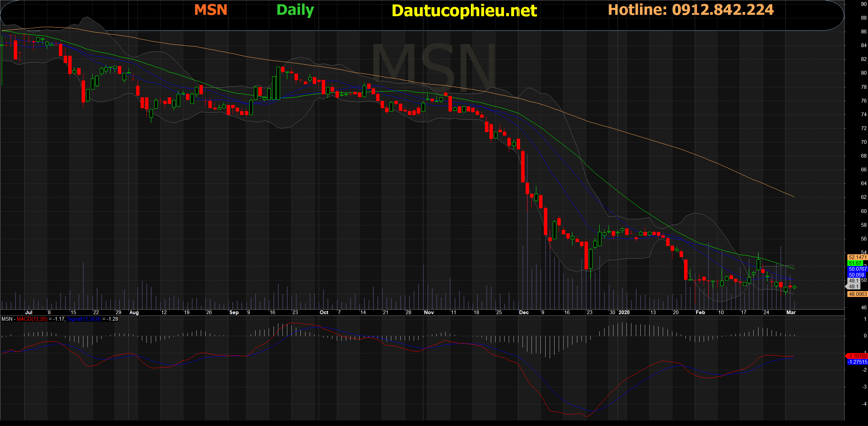This screenshot has height=426, width=868.
Task: Click the red -1.16702 MACD value tag
Action: 857,356
